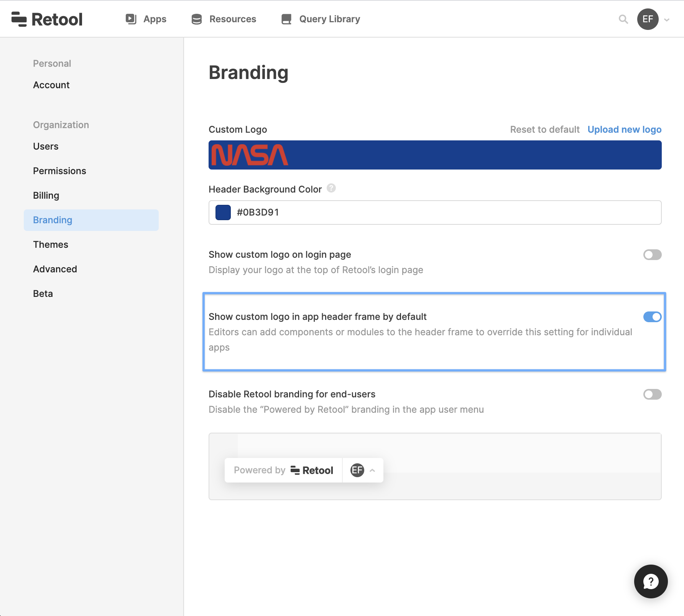Click the #0B3D91 hex color field

click(435, 212)
